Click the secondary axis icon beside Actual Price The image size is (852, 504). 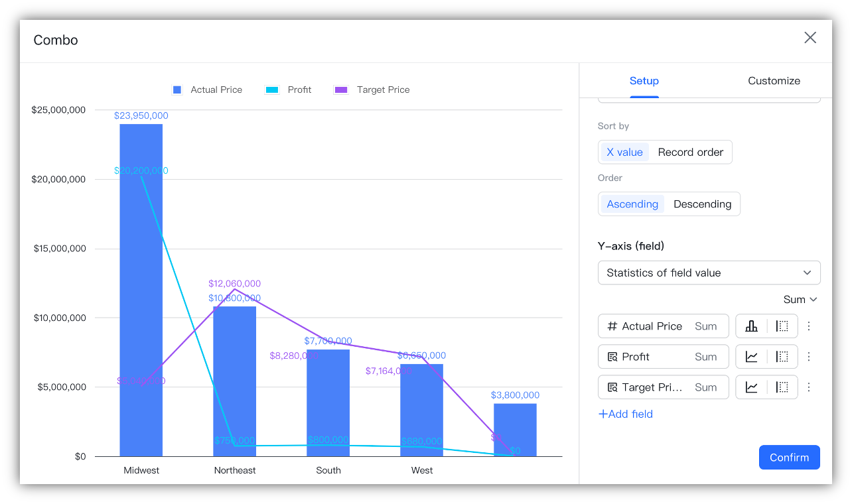(x=780, y=326)
